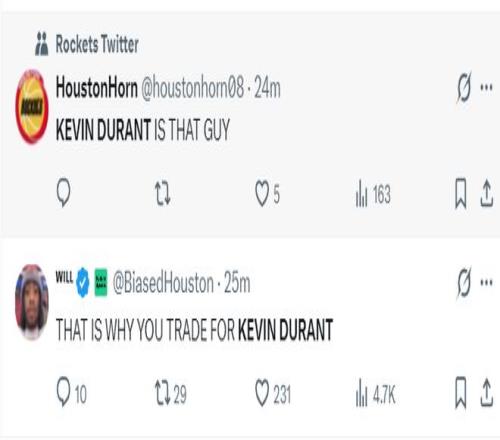This screenshot has width=500, height=440.
Task: Open @houstonhorn08 profile handle
Action: click(192, 88)
